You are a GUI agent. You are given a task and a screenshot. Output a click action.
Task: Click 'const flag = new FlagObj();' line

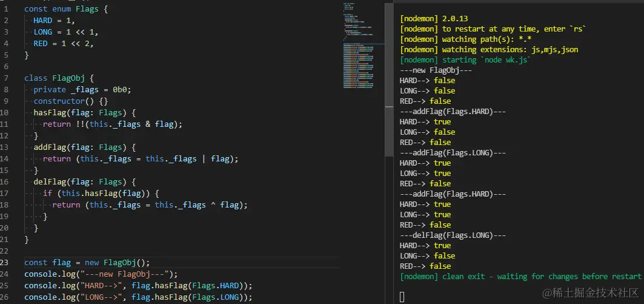(x=87, y=262)
